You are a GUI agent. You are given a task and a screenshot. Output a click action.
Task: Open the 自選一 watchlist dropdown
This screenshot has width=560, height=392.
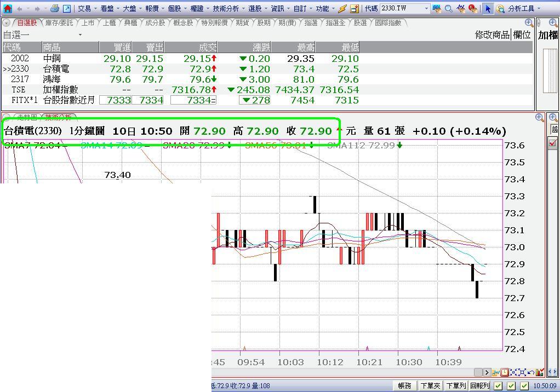coord(80,35)
